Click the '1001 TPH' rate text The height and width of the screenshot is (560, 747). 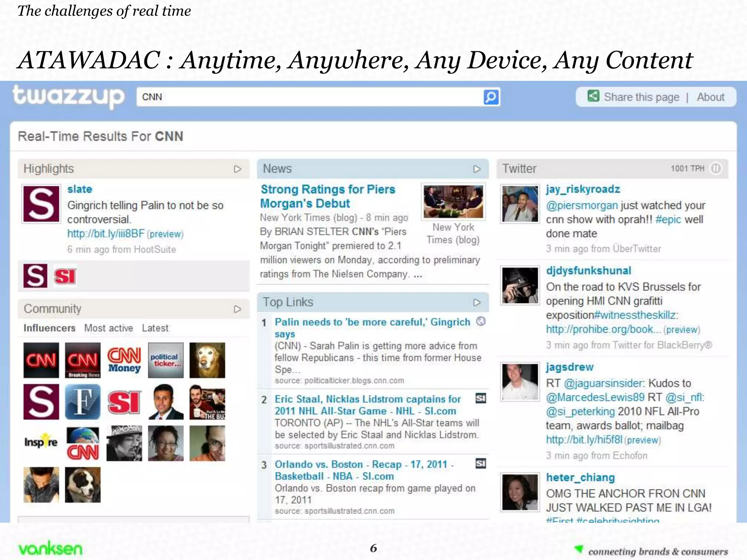coord(687,168)
